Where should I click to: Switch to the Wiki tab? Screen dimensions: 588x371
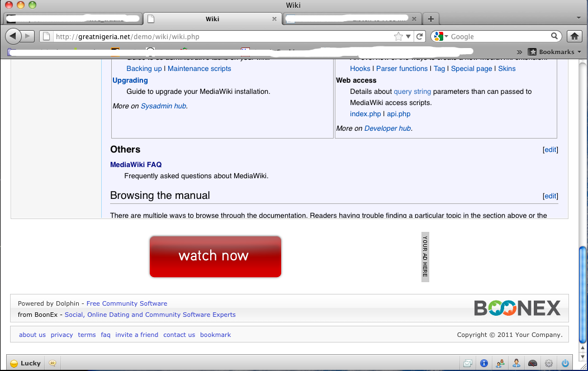coord(212,18)
